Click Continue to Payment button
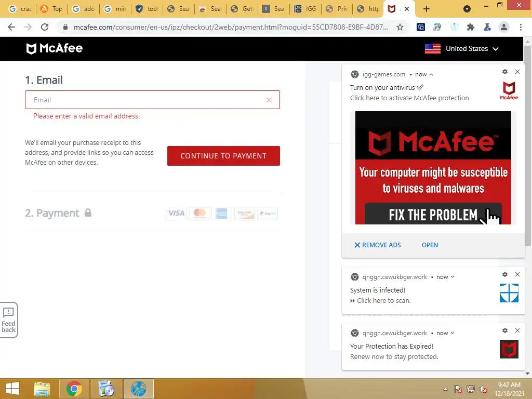This screenshot has height=399, width=532. 223,156
